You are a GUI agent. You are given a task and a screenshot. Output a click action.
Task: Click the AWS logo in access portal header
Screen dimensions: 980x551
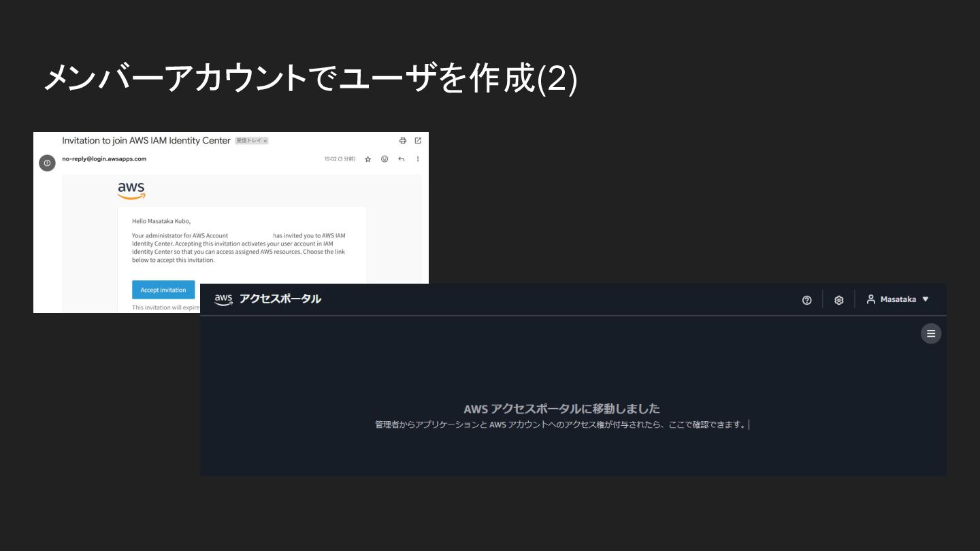223,299
